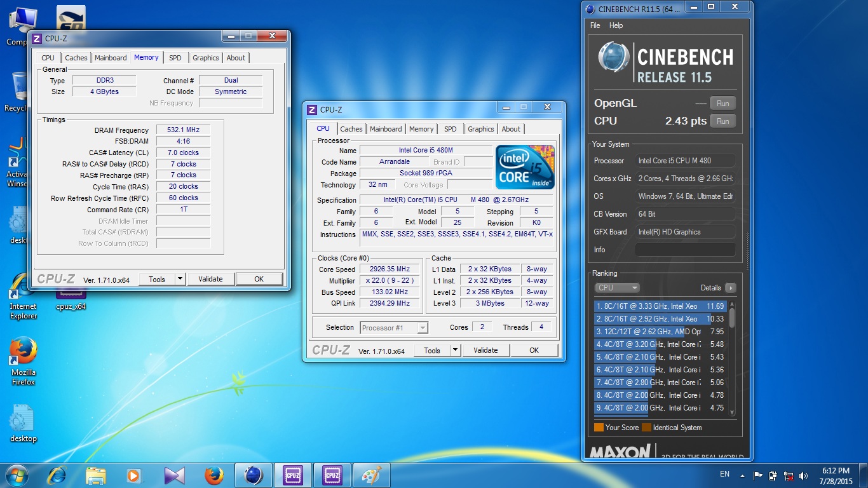Open the Help menu in Cinebench
Screen dimensions: 868x488
[x=616, y=25]
